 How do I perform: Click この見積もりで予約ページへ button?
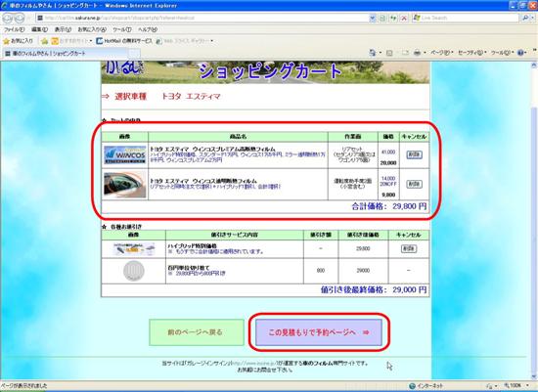coord(319,332)
